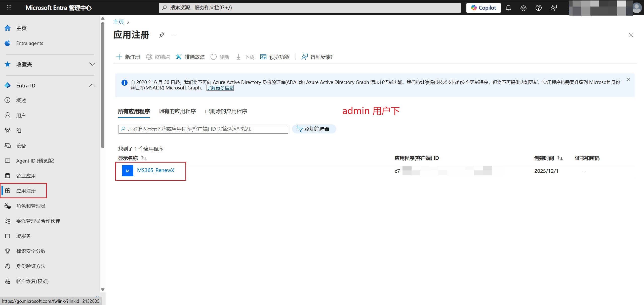Image resolution: width=644 pixels, height=305 pixels.
Task: Click Microsoft Entra 管理中心 title
Action: coord(59,8)
